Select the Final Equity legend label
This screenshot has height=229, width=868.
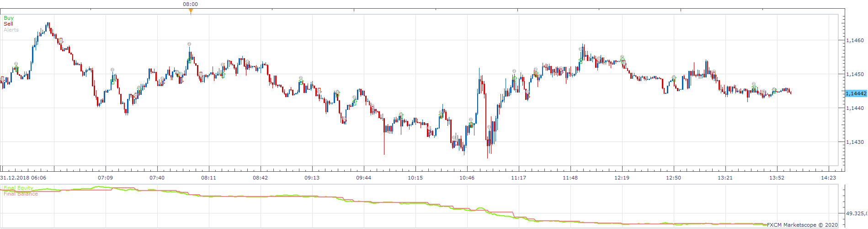click(x=18, y=188)
